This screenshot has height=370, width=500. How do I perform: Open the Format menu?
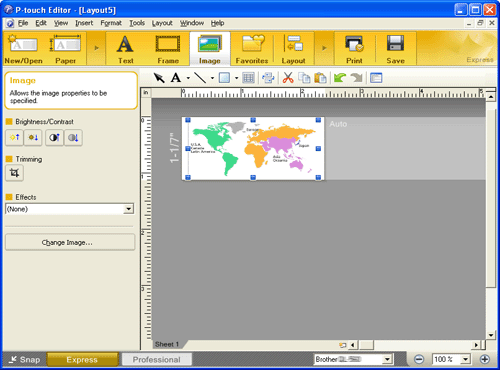tap(111, 23)
